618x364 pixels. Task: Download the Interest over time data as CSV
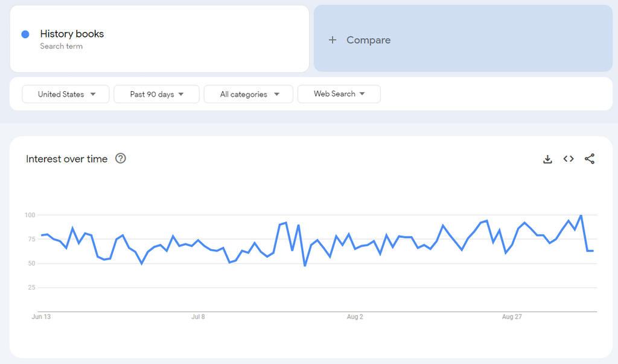[547, 159]
